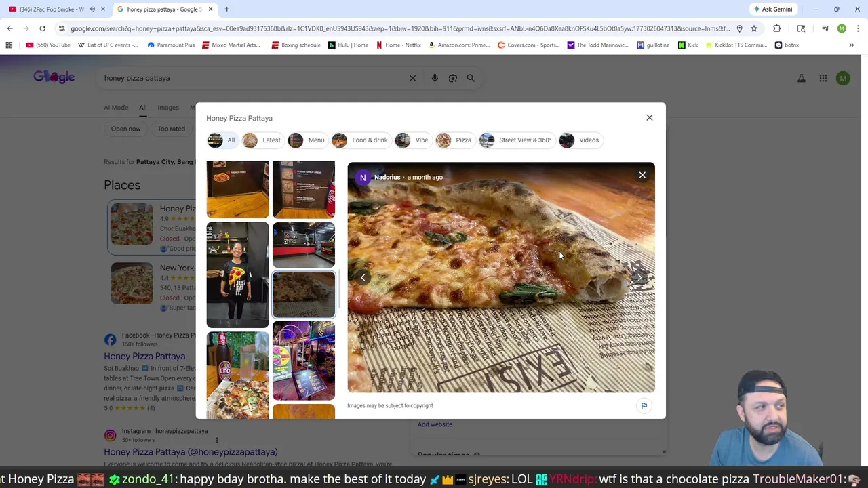This screenshot has width=868, height=488.
Task: Click the Google logo
Action: (54, 77)
